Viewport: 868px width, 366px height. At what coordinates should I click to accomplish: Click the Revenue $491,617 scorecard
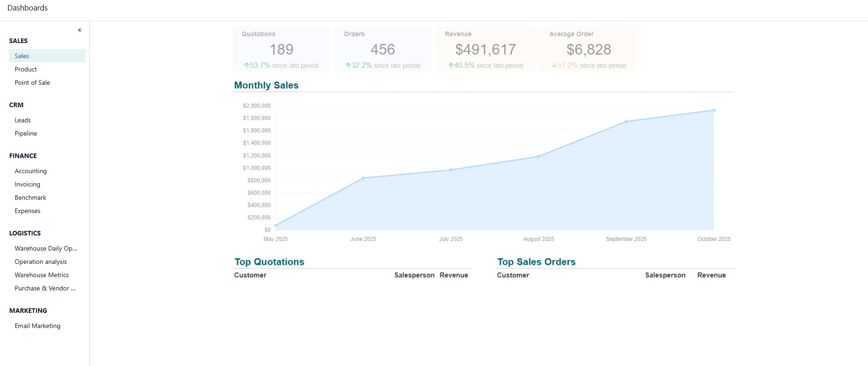[x=485, y=49]
